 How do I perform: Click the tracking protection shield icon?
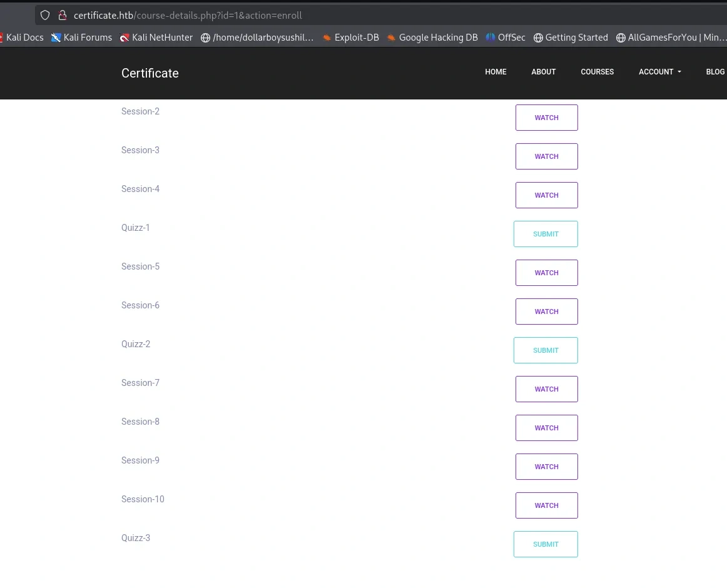(x=45, y=15)
